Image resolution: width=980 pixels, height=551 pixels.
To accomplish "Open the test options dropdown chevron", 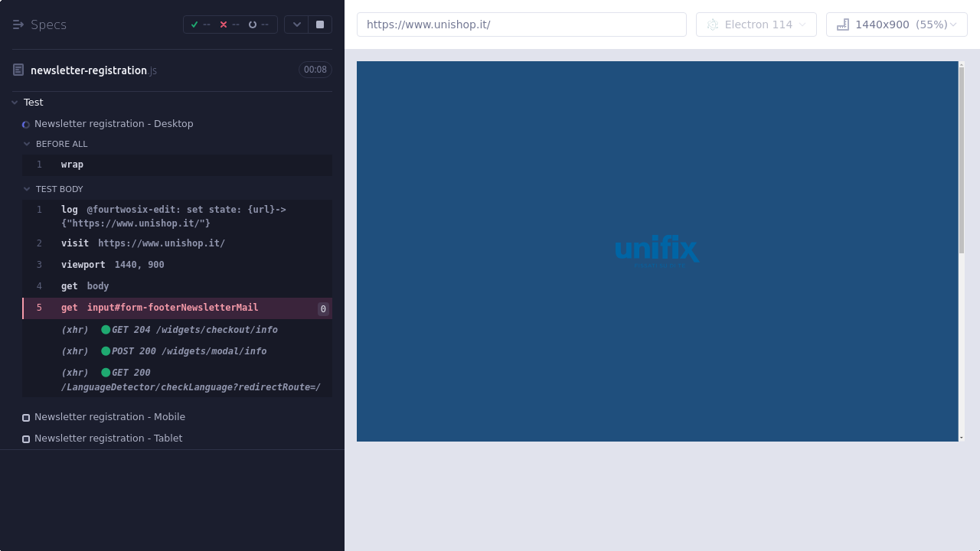I will click(x=296, y=24).
